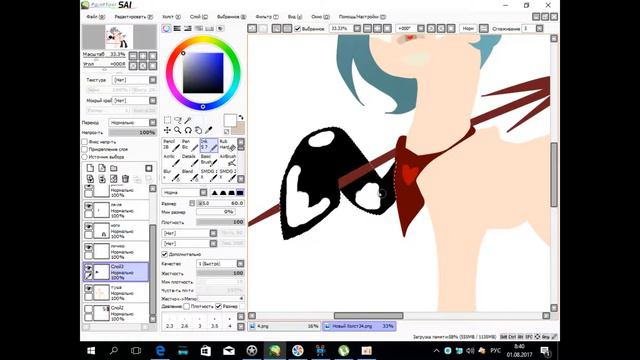Open the Фильтр menu
Image resolution: width=640 pixels, height=360 pixels.
(x=267, y=17)
